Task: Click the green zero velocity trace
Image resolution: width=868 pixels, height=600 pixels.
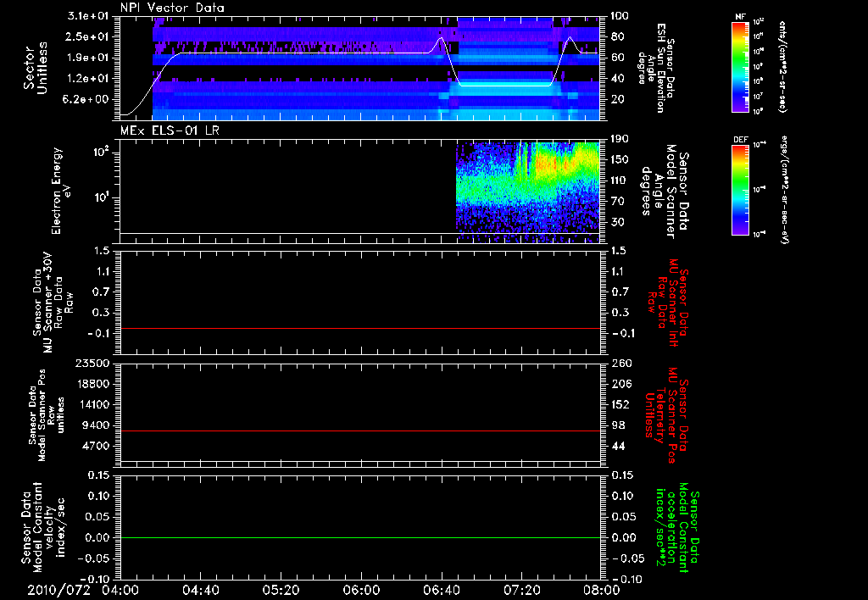Action: 359,537
